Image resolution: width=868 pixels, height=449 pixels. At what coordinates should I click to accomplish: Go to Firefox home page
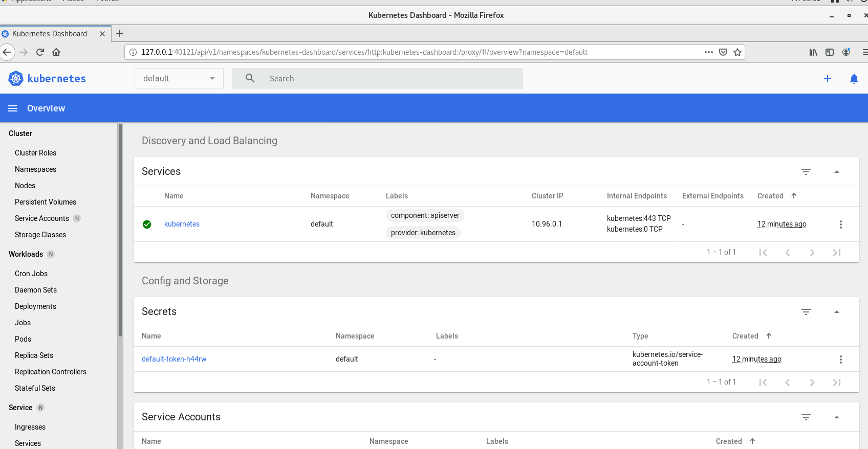pos(56,52)
